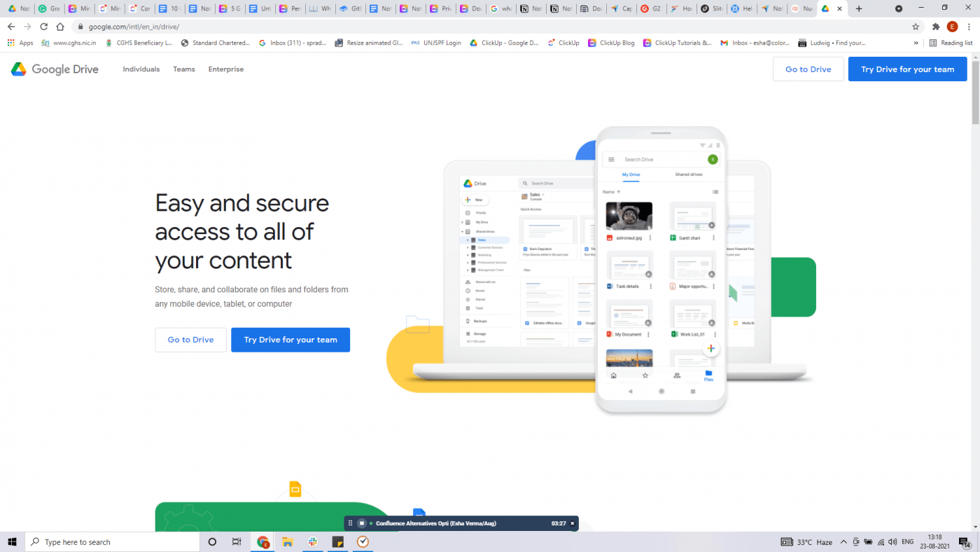The height and width of the screenshot is (552, 980).
Task: Click the Google Drive logo icon
Action: click(x=19, y=69)
